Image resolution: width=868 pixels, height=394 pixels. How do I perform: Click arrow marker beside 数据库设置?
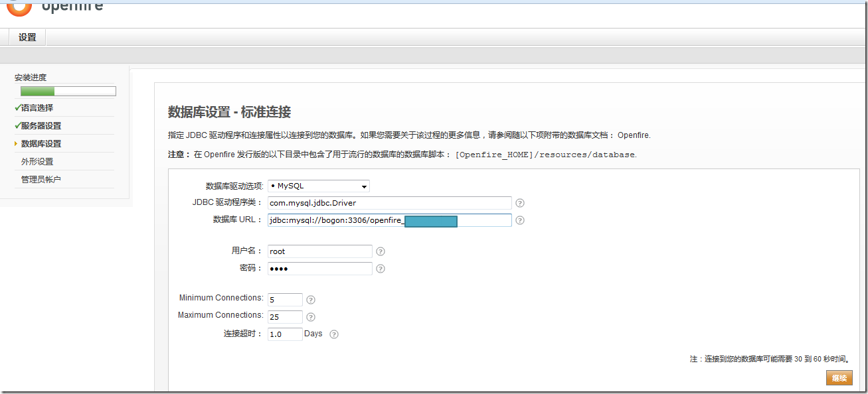[16, 143]
